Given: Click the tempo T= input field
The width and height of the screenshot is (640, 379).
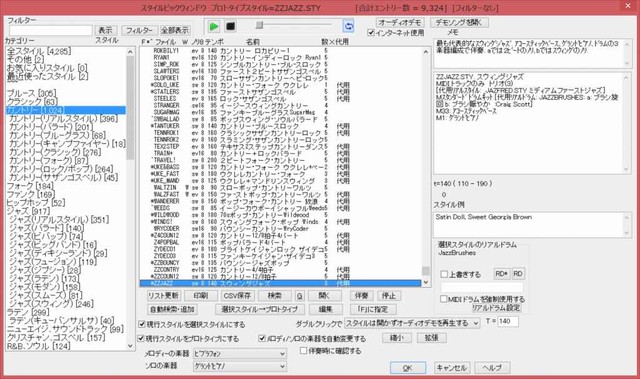Looking at the screenshot, I should pyautogui.click(x=508, y=321).
